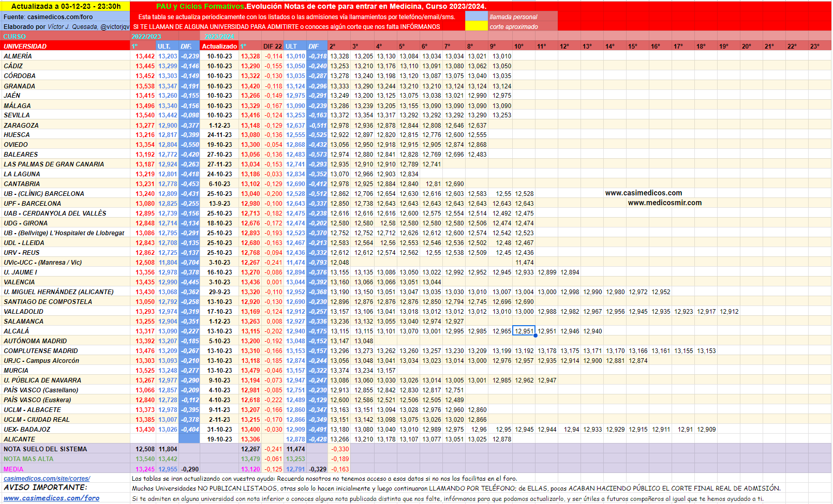The height and width of the screenshot is (504, 833).
Task: Click the DIF 22 column header
Action: pyautogui.click(x=272, y=46)
